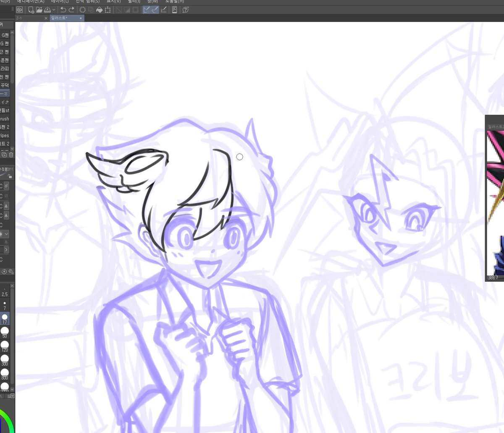Click brush size scroll-up arrow
Viewport: 504px width, 433px height.
pos(12,286)
